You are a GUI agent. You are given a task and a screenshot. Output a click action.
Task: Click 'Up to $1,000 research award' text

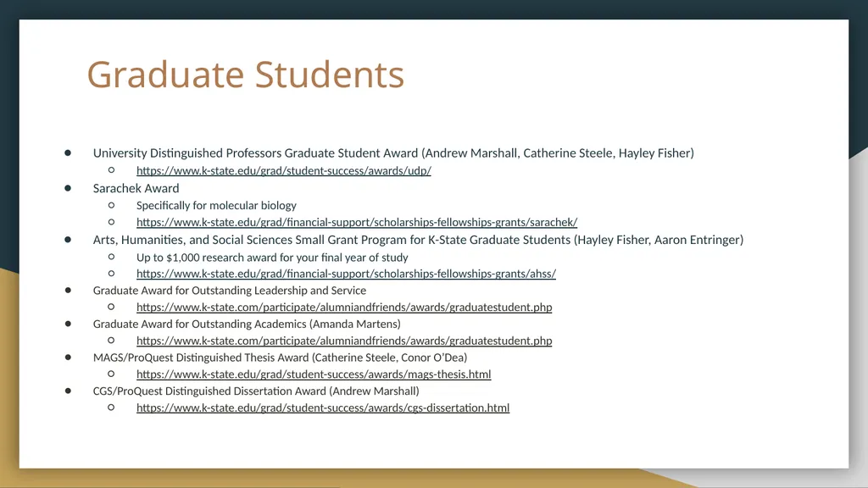pyautogui.click(x=272, y=258)
